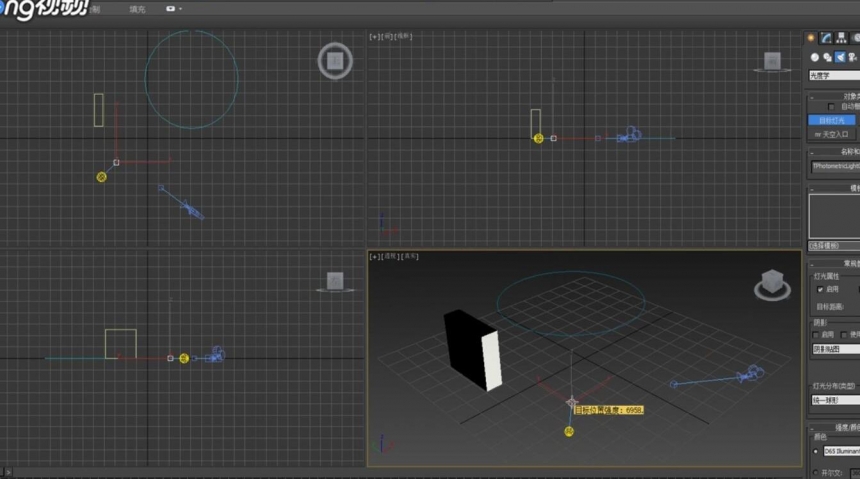860x479 pixels.
Task: Open the 光度学 light type dropdown
Action: pyautogui.click(x=834, y=76)
